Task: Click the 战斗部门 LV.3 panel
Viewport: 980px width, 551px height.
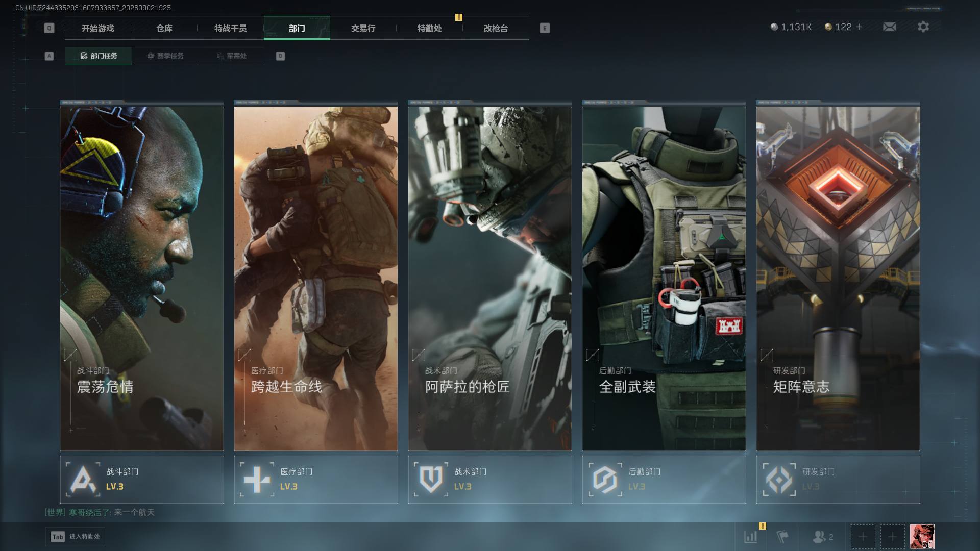Action: click(142, 480)
